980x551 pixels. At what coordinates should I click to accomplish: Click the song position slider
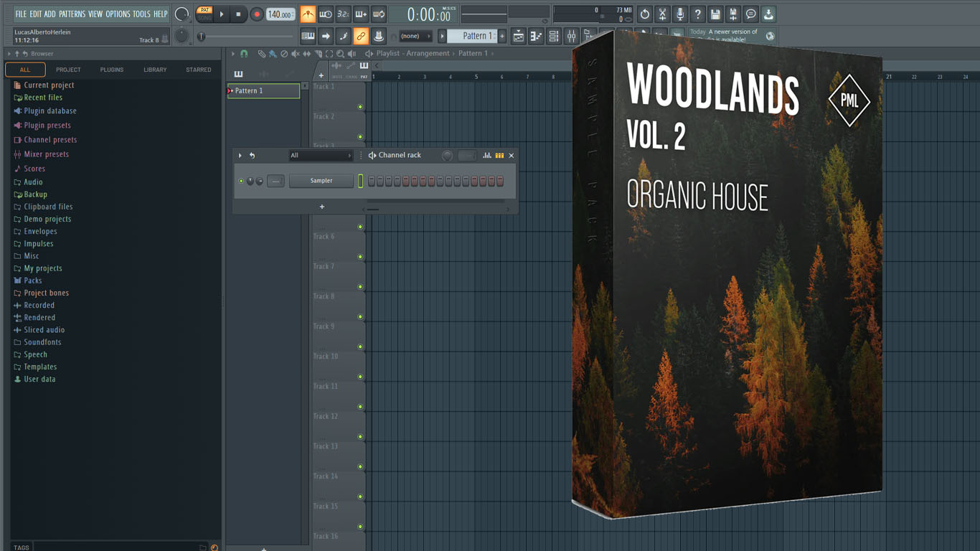tap(246, 37)
